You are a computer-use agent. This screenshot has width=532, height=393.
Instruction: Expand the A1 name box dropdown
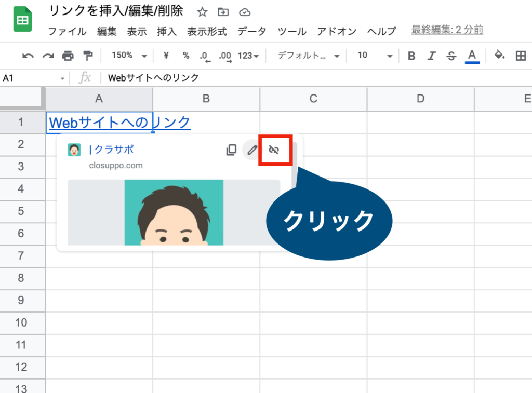pyautogui.click(x=62, y=79)
